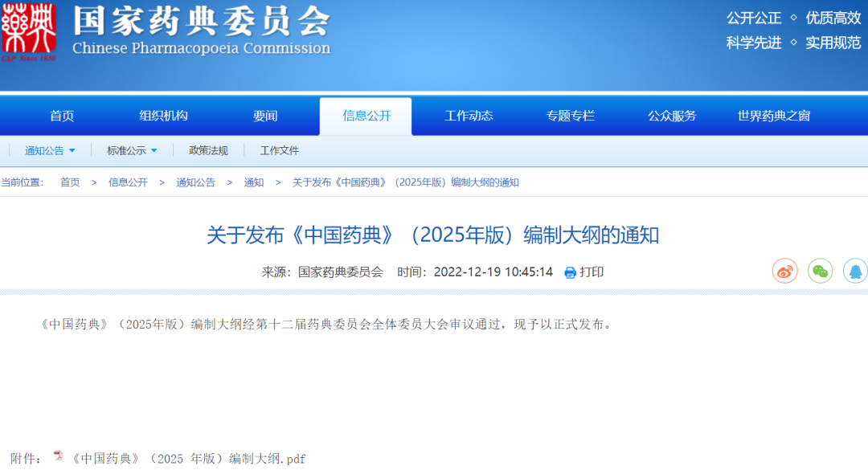
Task: Click the 通知公告 submenu label
Action: 44,150
